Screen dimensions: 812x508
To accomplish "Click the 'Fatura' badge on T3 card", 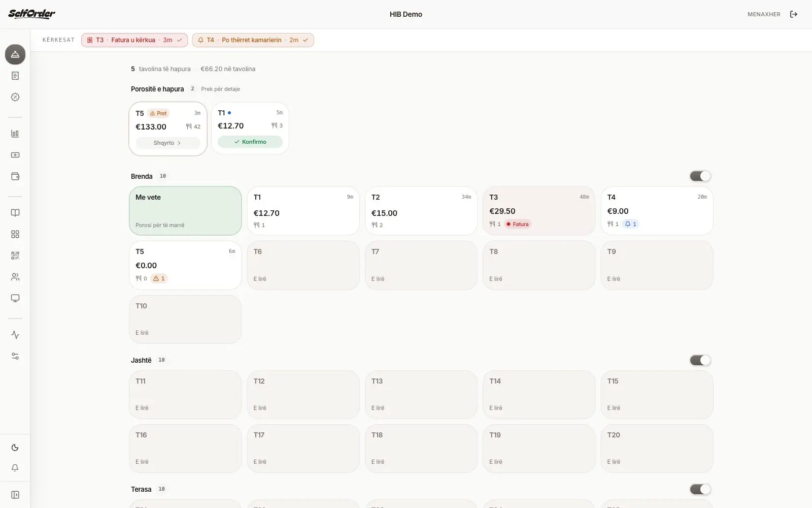I will pos(518,224).
